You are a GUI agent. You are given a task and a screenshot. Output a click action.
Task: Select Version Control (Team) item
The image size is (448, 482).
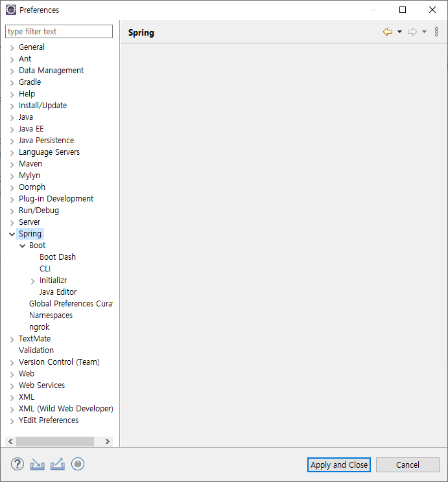[59, 362]
